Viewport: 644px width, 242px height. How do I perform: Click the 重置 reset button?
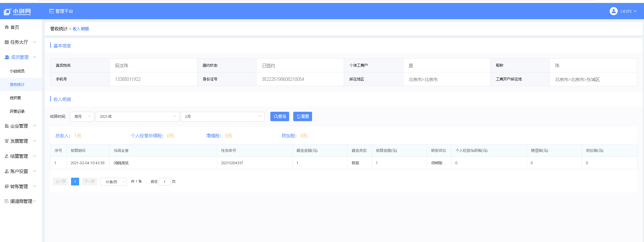pyautogui.click(x=303, y=116)
